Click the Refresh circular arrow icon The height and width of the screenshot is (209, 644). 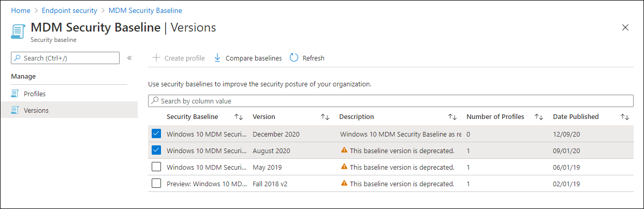point(294,58)
